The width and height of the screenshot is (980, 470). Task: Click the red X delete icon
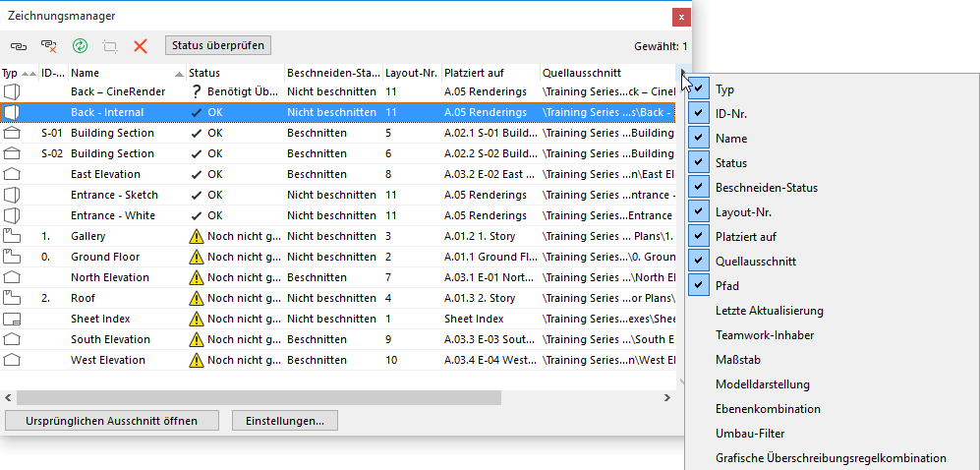point(141,45)
